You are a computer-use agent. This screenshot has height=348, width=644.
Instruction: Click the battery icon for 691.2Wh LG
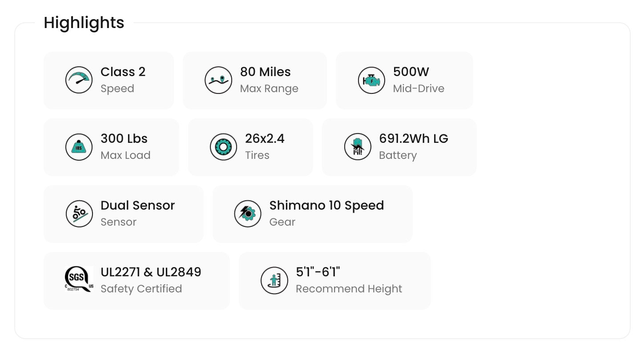[358, 147]
